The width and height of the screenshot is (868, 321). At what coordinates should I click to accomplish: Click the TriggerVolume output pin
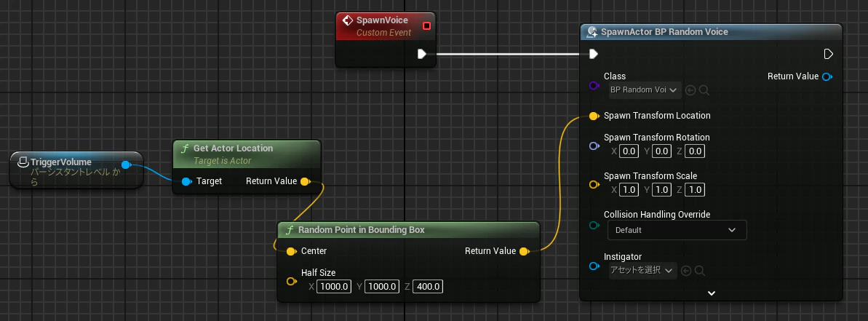126,165
